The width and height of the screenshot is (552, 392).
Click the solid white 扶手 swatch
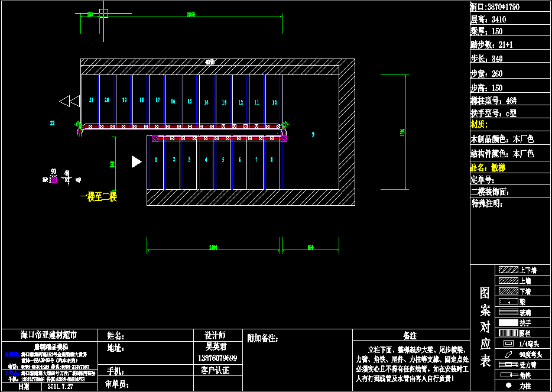tap(508, 323)
